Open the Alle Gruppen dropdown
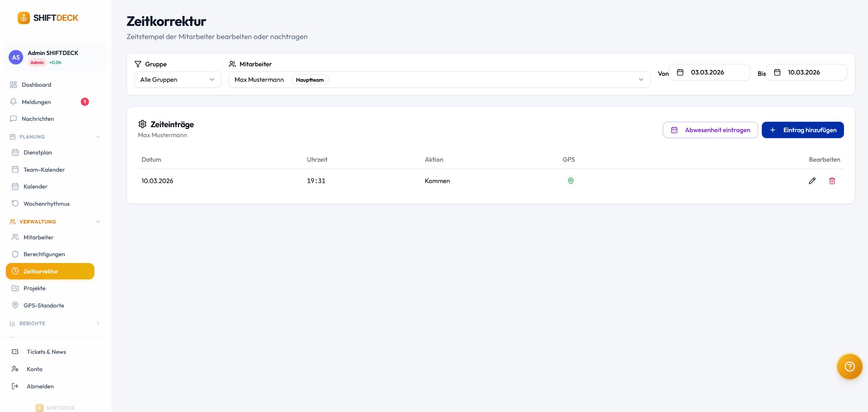The image size is (868, 412). [x=177, y=79]
